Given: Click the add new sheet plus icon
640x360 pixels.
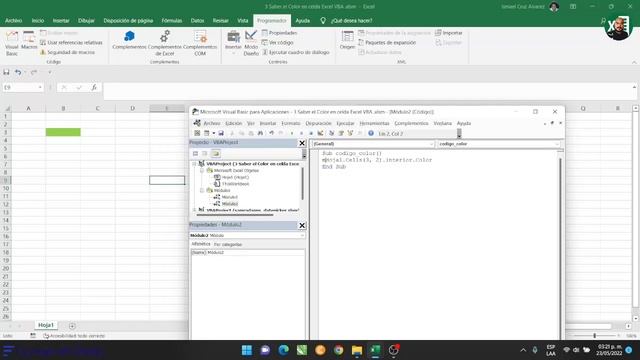Looking at the screenshot, I should pyautogui.click(x=72, y=326).
